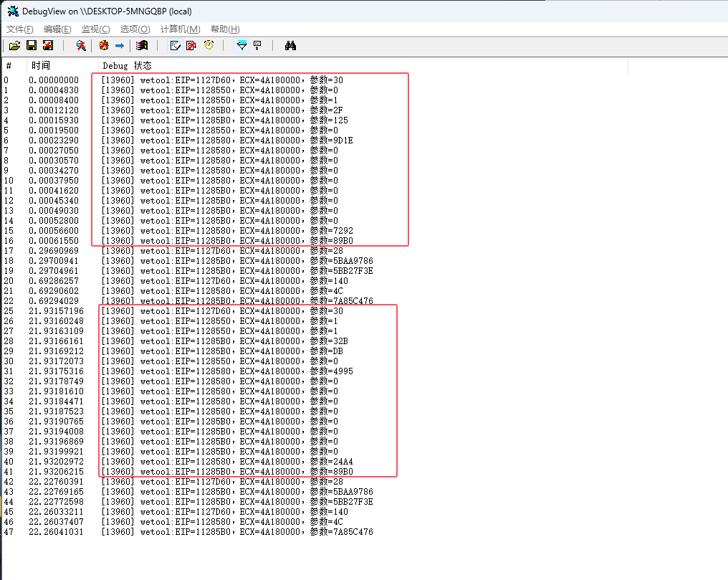Click the Save log floppy icon
This screenshot has height=580, width=728.
click(32, 45)
